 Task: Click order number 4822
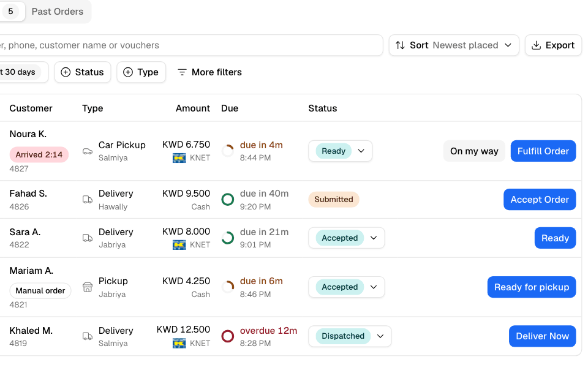click(19, 245)
